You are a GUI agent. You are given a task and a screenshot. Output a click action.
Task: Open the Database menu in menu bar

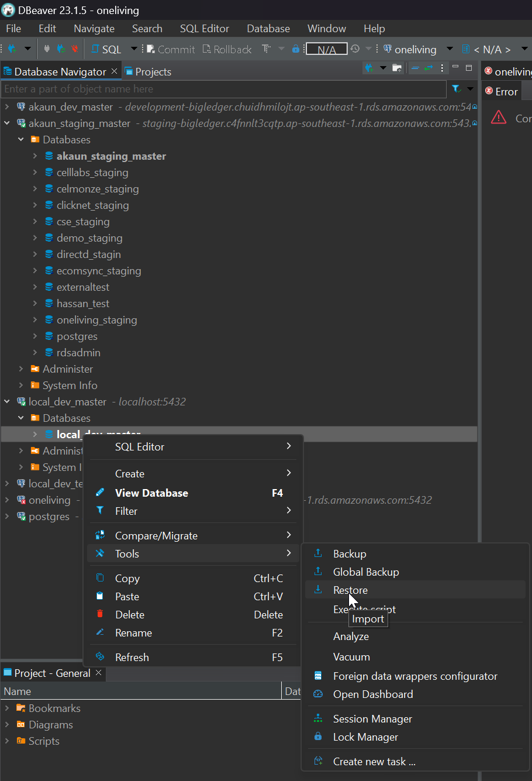[268, 28]
